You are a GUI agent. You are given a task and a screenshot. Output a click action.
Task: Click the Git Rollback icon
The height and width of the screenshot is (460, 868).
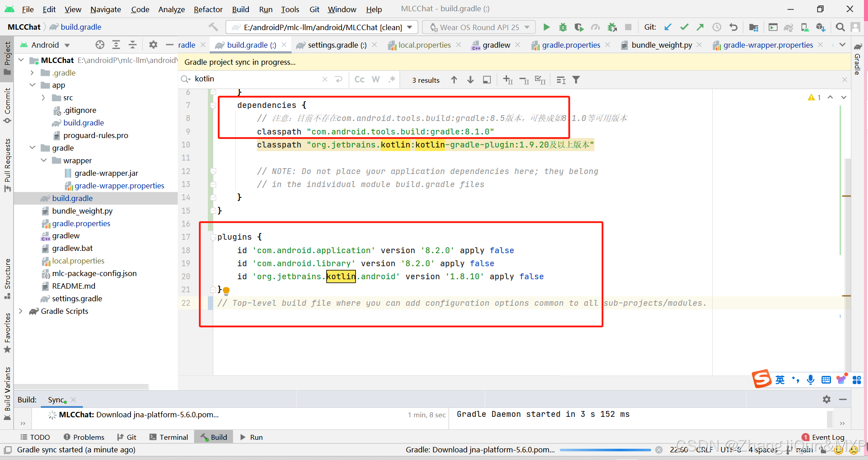tap(733, 27)
